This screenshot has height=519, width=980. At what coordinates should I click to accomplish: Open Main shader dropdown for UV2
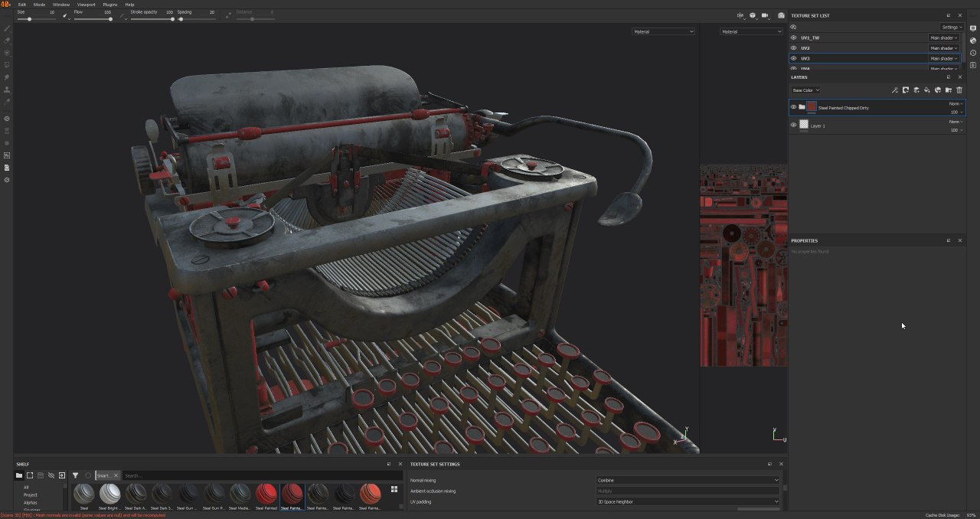(944, 48)
